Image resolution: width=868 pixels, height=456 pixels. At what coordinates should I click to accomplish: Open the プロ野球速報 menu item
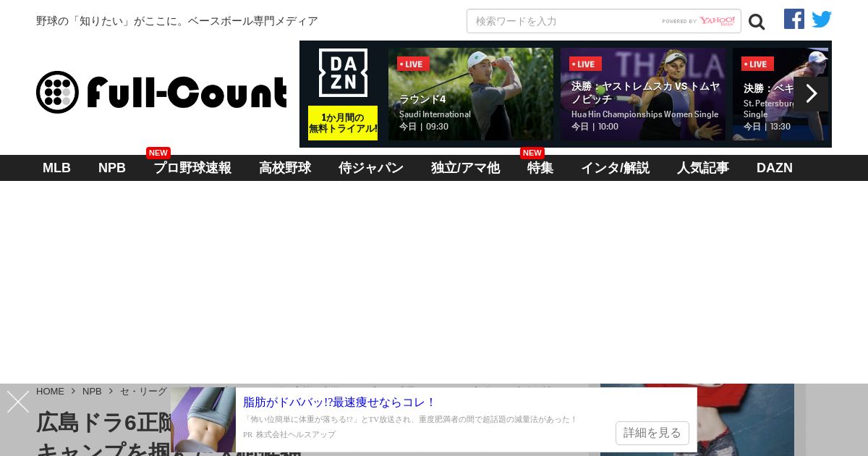pos(192,168)
